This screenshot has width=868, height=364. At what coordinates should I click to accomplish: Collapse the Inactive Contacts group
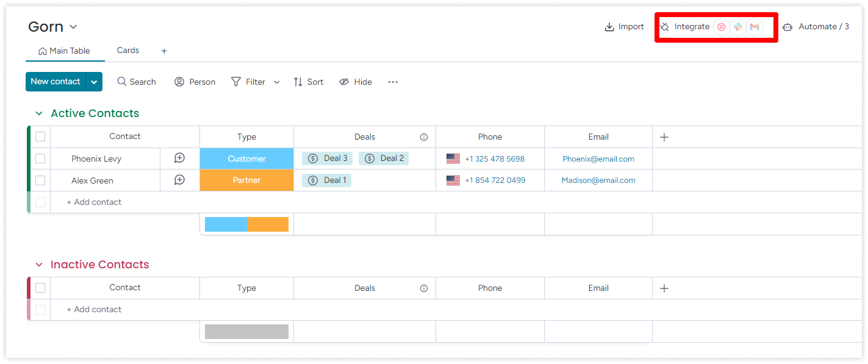click(39, 265)
